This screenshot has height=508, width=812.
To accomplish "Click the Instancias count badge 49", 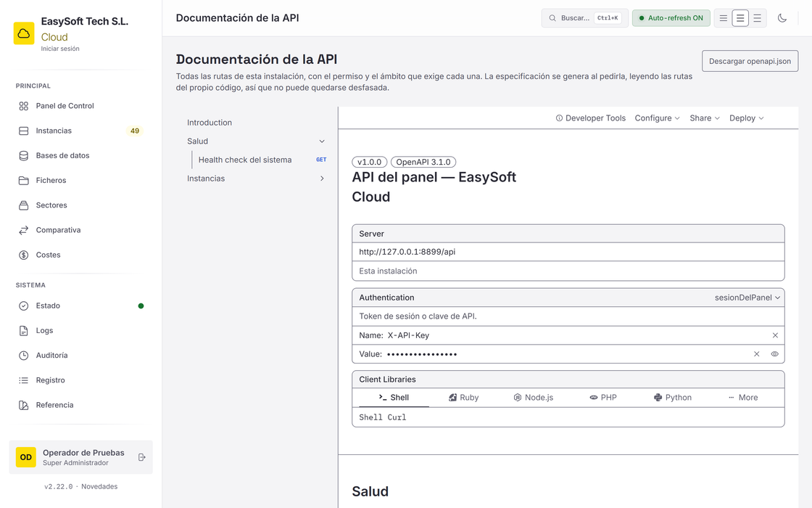I will [135, 131].
